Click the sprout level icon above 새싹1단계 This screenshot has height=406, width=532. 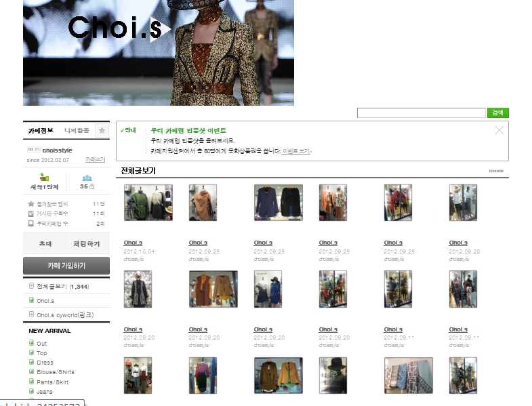[44, 178]
